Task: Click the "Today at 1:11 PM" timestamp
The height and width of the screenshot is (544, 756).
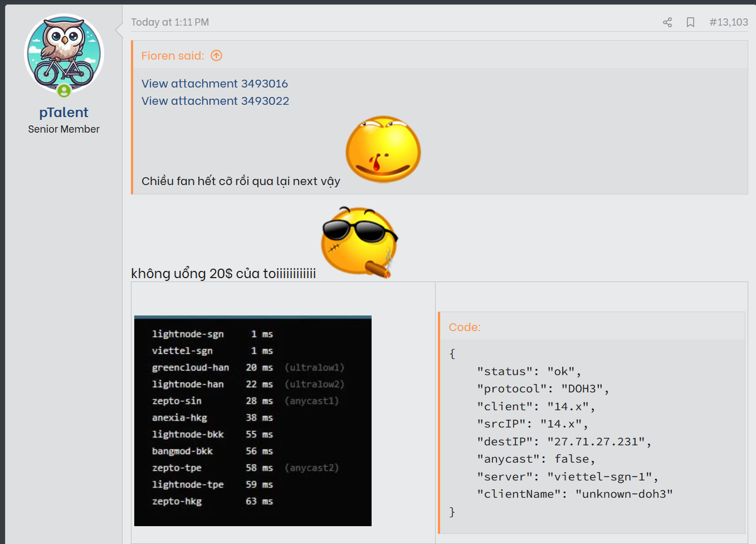Action: click(170, 22)
